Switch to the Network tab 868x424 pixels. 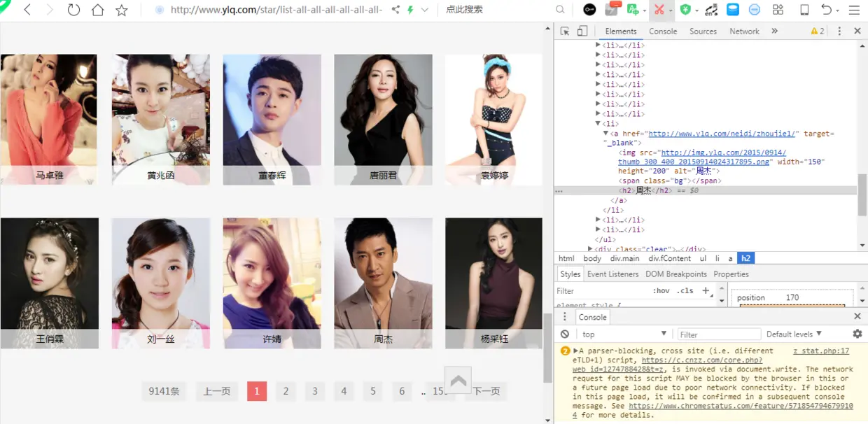coord(744,31)
